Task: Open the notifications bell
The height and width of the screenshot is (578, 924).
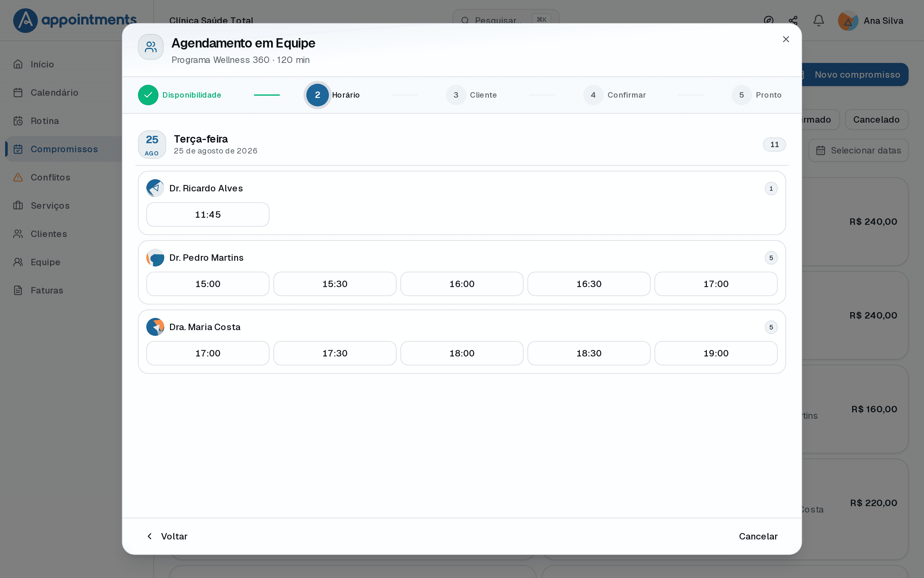Action: [818, 21]
